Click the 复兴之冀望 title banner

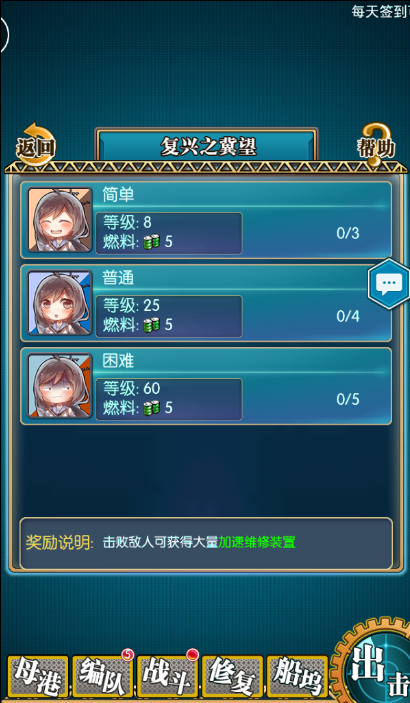pos(207,146)
